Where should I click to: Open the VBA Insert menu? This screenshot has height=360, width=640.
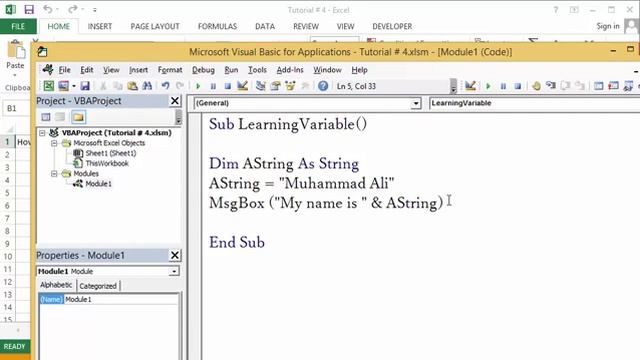[138, 70]
